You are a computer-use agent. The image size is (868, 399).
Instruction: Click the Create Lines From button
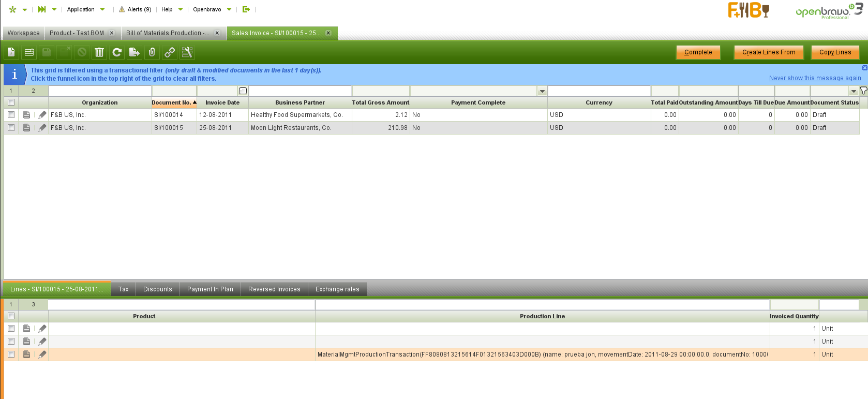click(x=769, y=52)
